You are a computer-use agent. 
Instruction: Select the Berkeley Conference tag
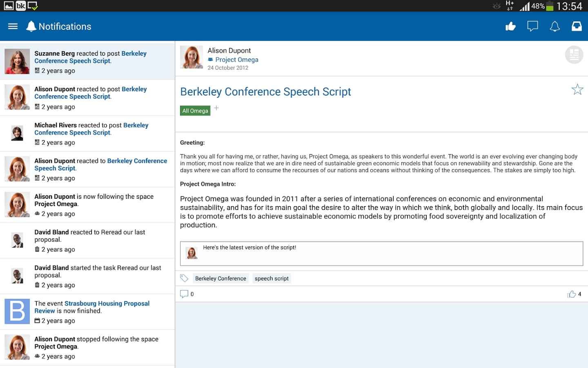[x=220, y=278]
